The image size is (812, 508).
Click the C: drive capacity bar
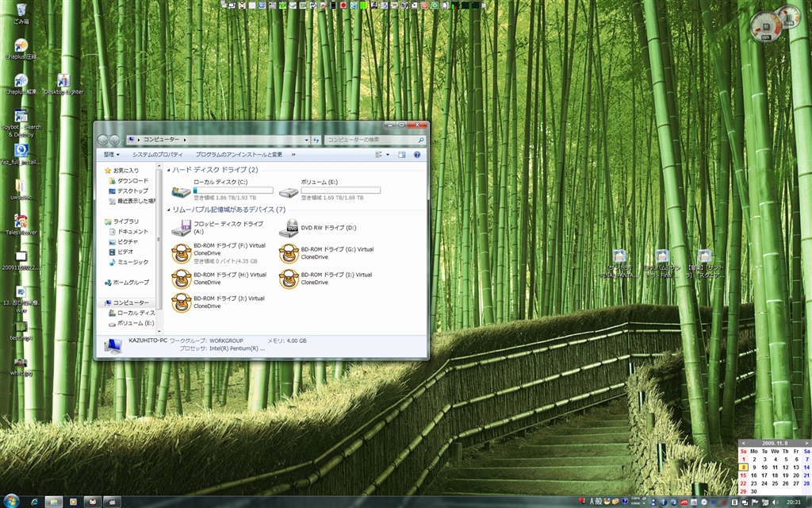click(233, 190)
